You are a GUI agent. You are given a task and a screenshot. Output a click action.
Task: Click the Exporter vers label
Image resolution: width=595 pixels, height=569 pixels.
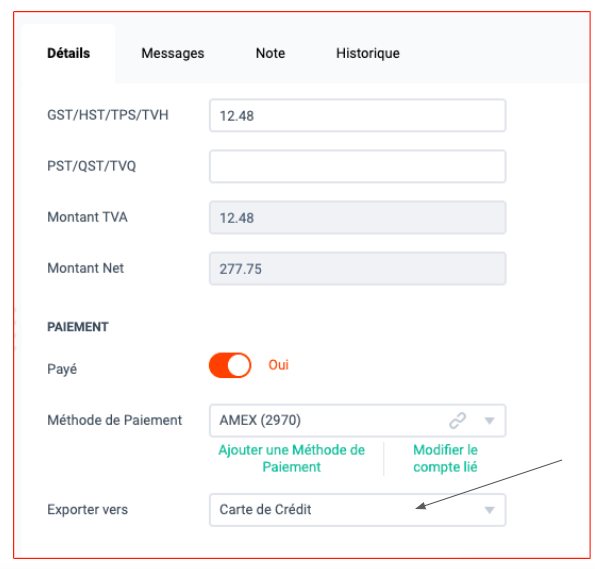click(88, 509)
